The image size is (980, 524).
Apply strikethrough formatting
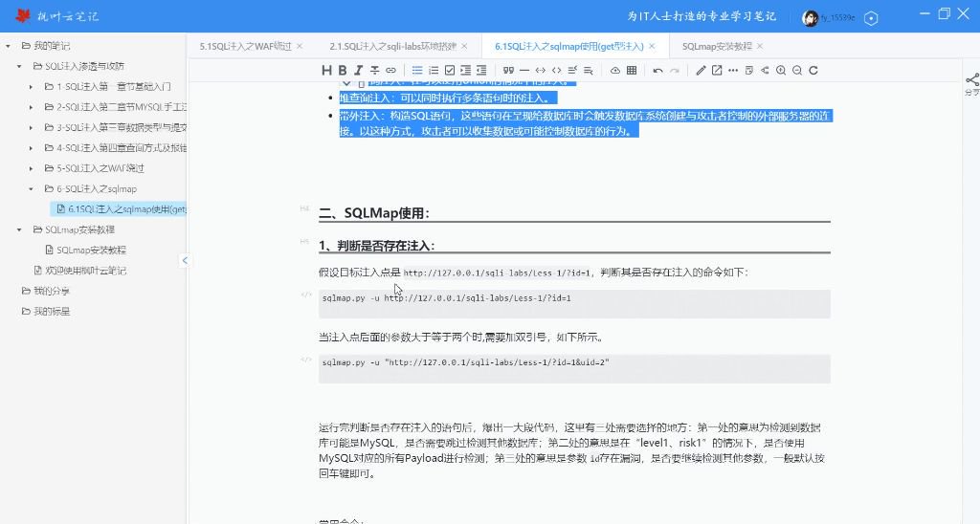374,71
